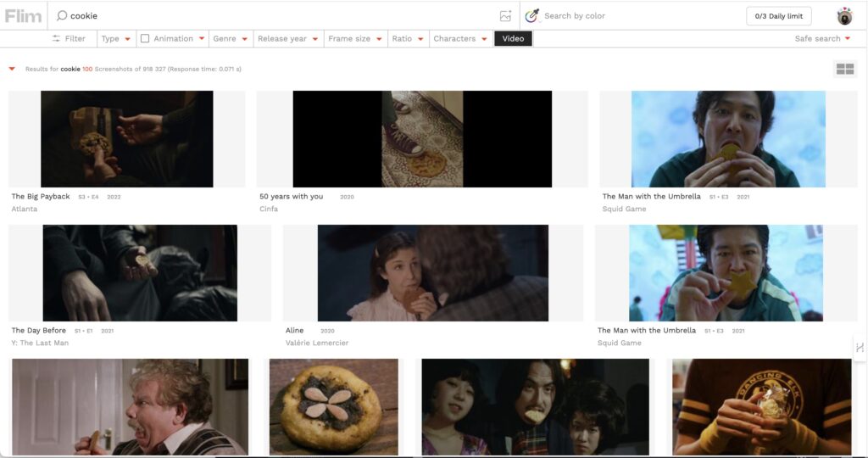Open the Dancing Elk shirt thumbnail
This screenshot has width=868, height=458.
pos(762,407)
